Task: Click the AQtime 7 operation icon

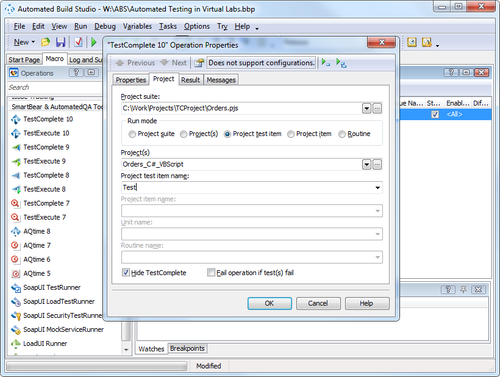Action: (x=15, y=245)
